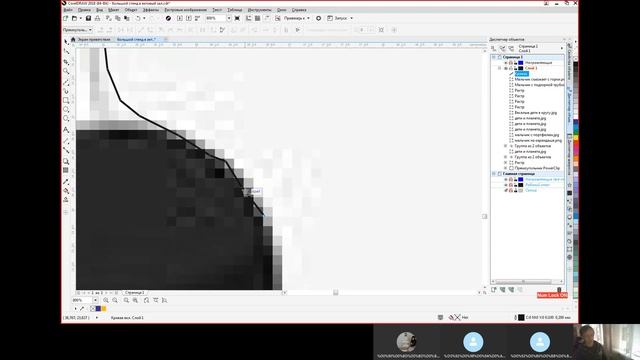Select the Pick tool in the toolbox
640x360 pixels.
tap(66, 42)
